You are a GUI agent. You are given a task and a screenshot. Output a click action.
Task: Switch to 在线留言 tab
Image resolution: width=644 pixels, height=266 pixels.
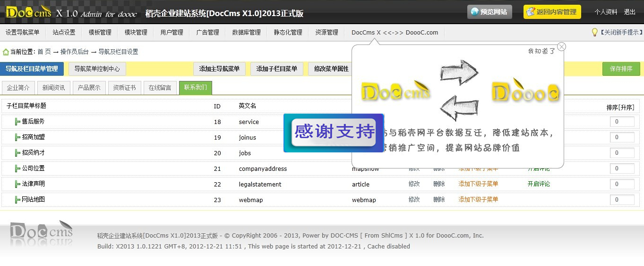pos(160,88)
